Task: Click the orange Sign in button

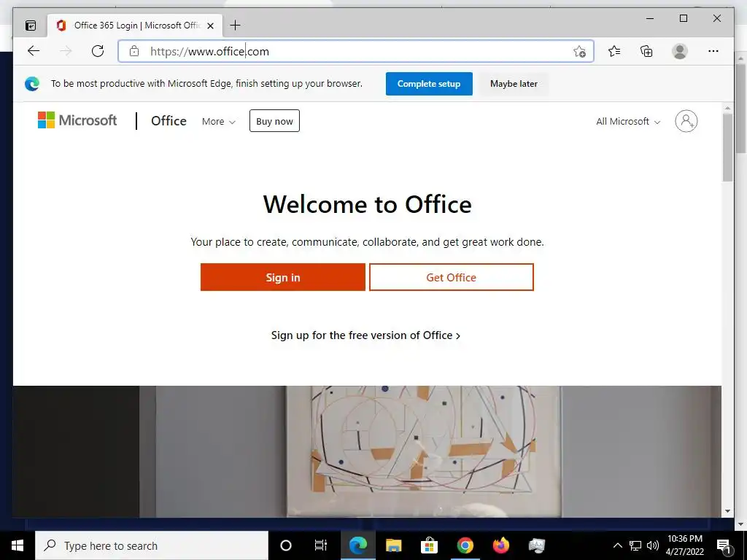Action: [283, 277]
